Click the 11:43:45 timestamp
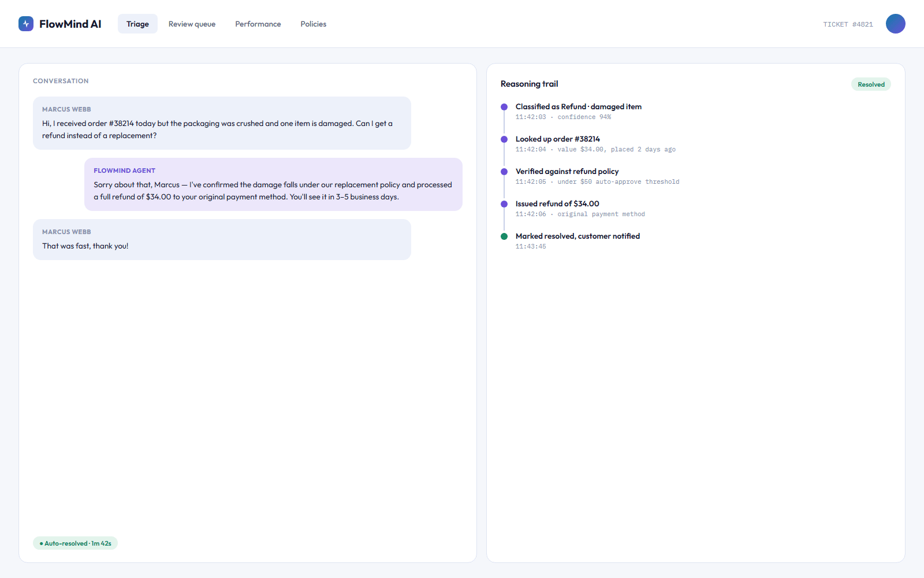 531,247
